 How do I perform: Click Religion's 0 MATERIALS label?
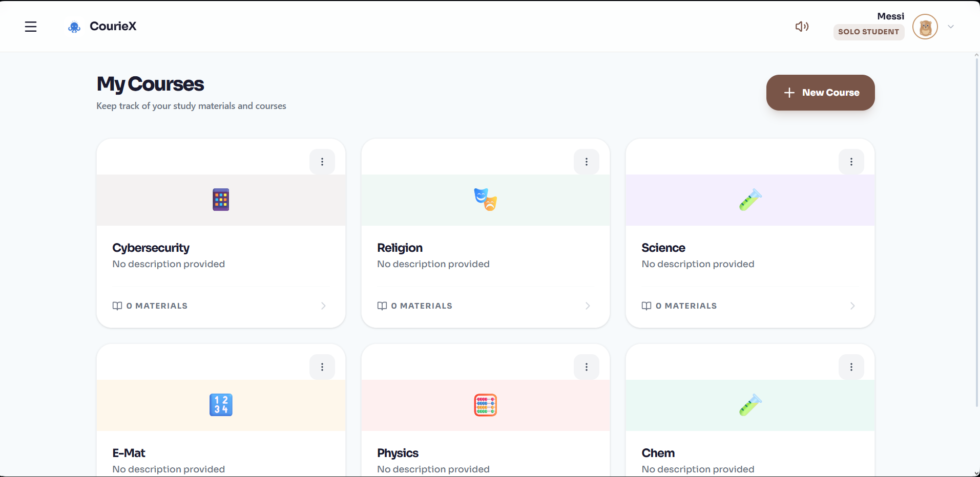coord(422,306)
